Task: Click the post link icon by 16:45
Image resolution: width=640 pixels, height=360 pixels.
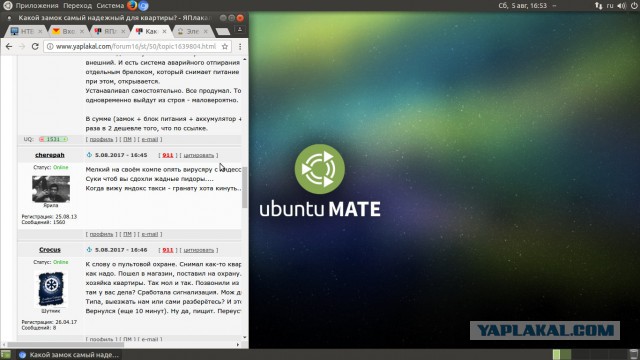Action: coord(89,155)
